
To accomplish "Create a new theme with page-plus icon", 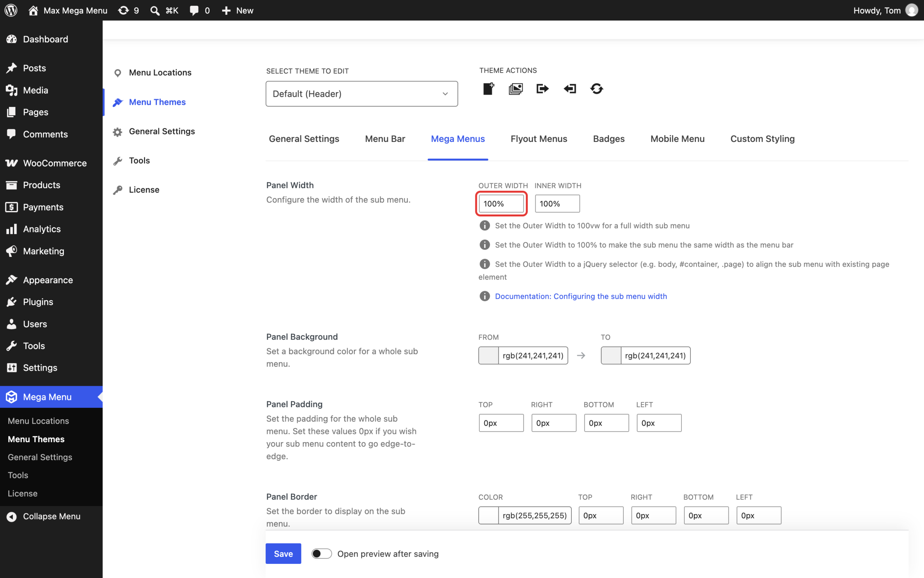I will coord(489,89).
